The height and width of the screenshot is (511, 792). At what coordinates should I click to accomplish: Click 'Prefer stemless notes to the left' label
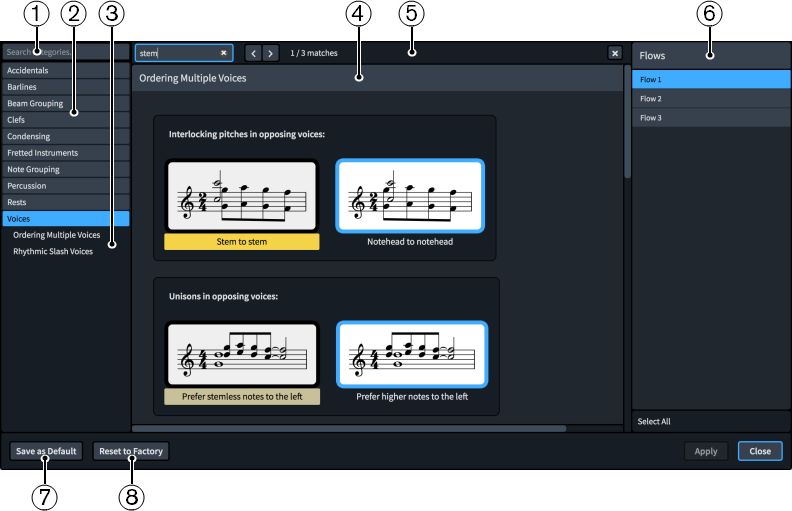pos(242,396)
